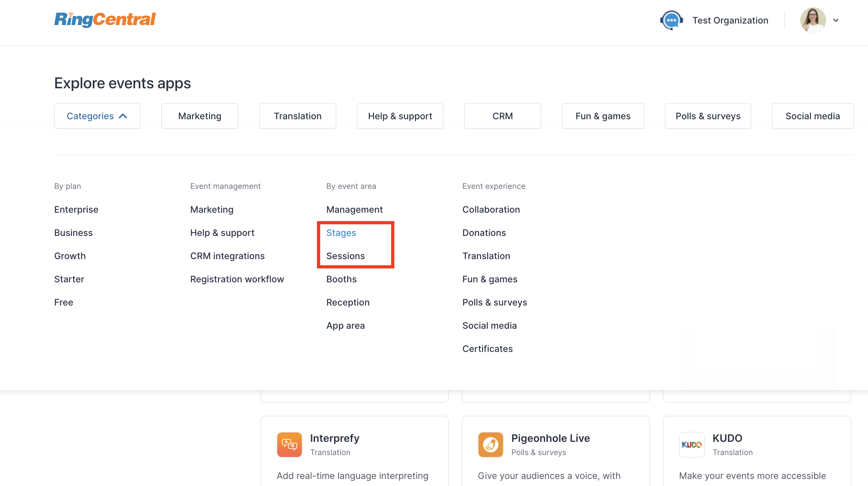Screen dimensions: 868x486
Task: Click the Interprefy app icon
Action: pyautogui.click(x=289, y=444)
